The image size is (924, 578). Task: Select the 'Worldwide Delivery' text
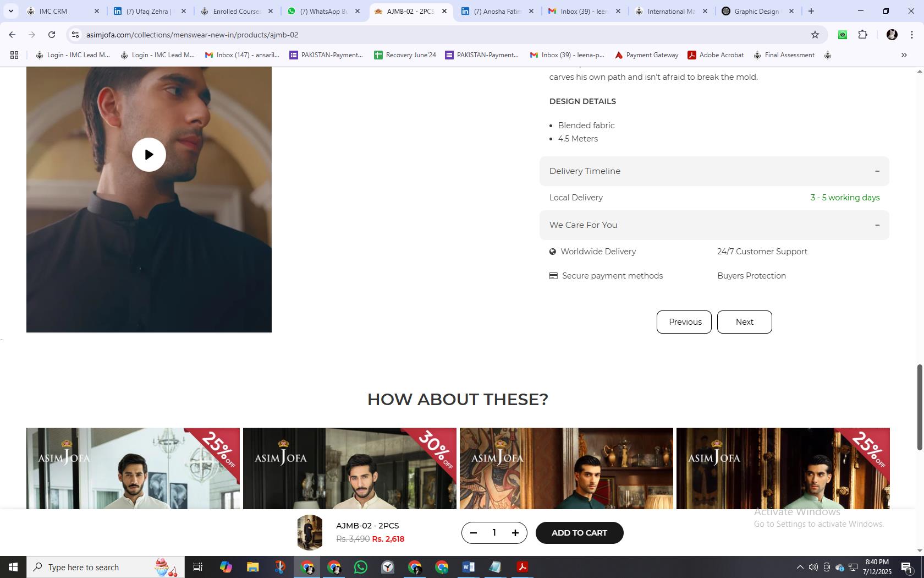pyautogui.click(x=598, y=252)
